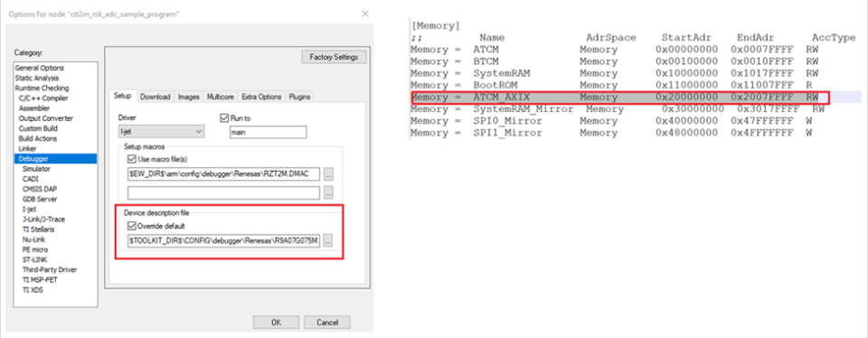The width and height of the screenshot is (868, 338).
Task: Select General Options category
Action: tap(39, 68)
